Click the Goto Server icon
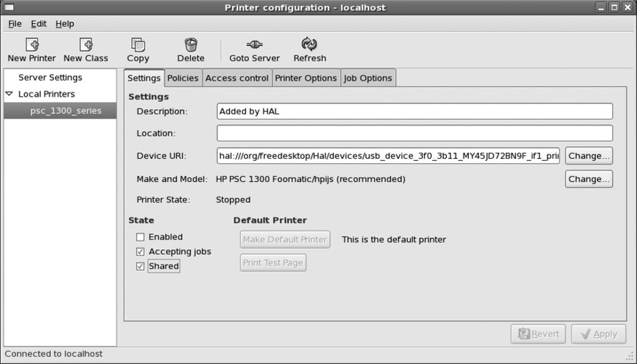Viewport: 637px width, 364px height. [x=254, y=45]
